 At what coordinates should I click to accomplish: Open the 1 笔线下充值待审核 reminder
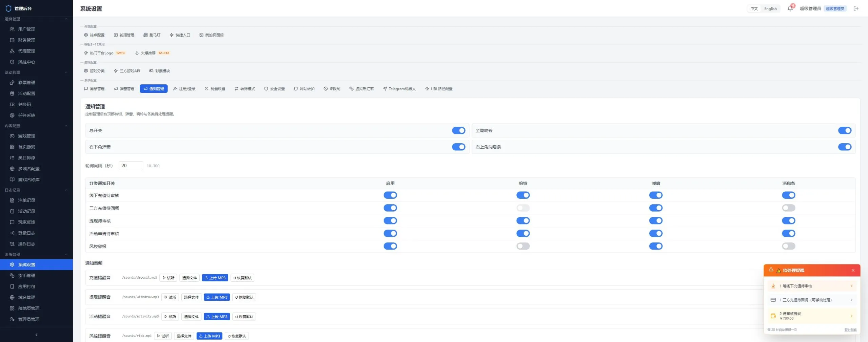(812, 286)
